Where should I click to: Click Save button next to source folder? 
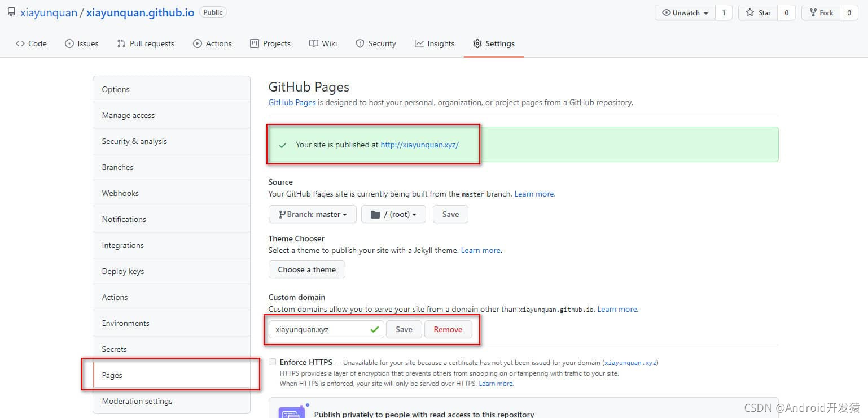(x=450, y=214)
